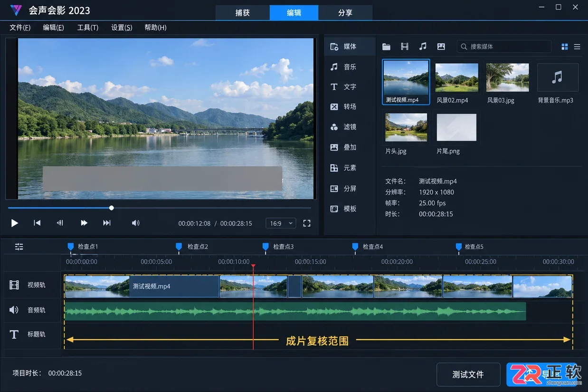
Task: Click the folder icon in media toolbar
Action: (x=387, y=47)
